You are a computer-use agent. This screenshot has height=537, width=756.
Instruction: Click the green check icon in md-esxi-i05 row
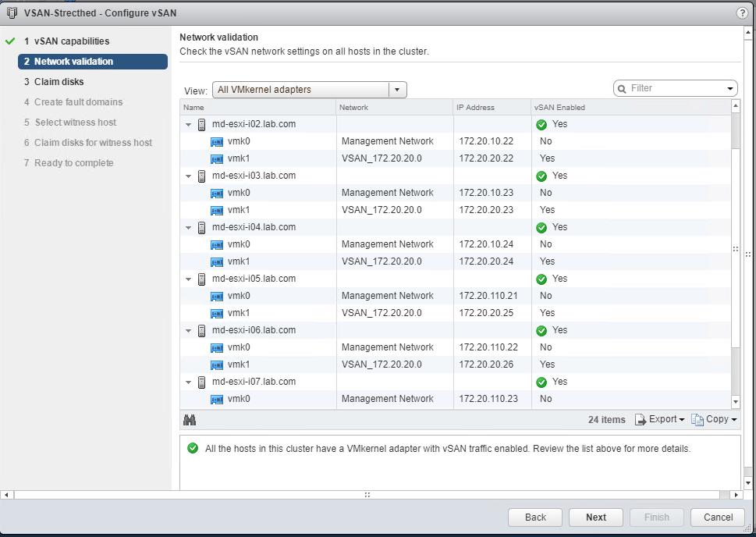click(541, 279)
